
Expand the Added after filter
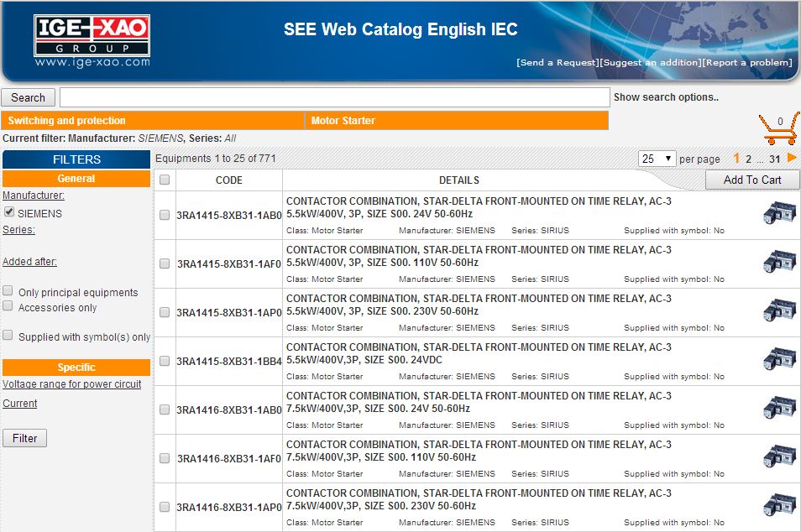[x=29, y=262]
